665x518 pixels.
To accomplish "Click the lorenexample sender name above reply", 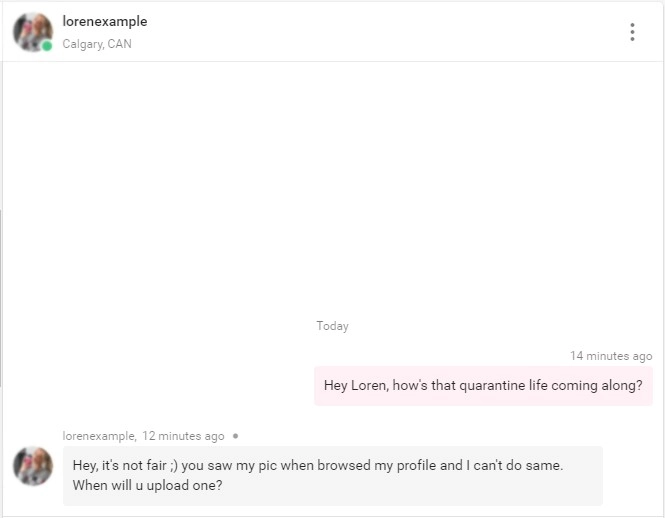I will pos(98,436).
